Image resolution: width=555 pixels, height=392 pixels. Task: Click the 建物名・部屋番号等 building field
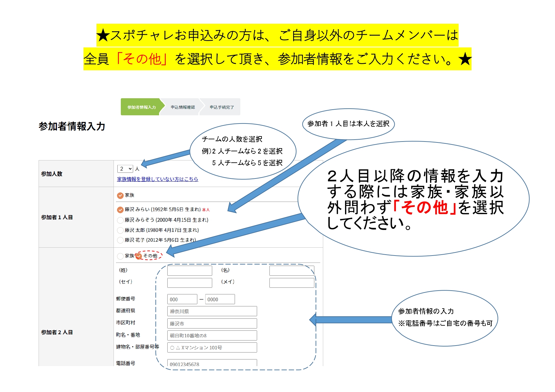point(212,347)
